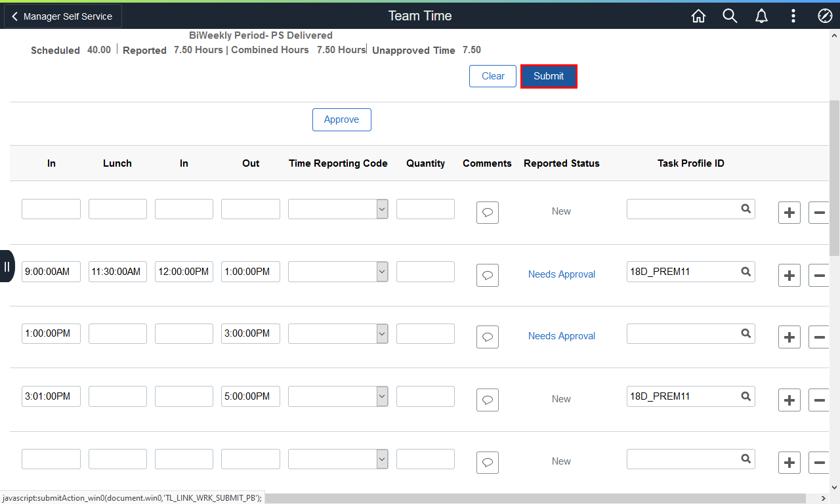Look up Task Profile for 3:01:00PM row
The image size is (840, 504).
[746, 396]
